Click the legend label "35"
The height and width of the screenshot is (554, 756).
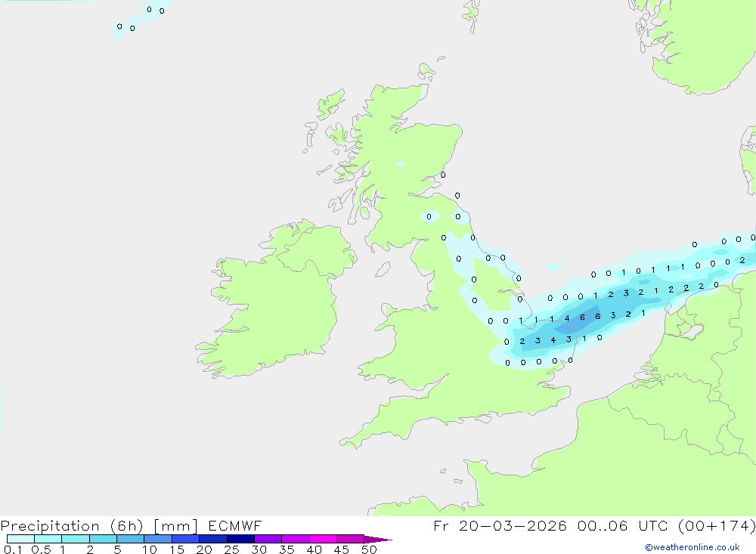(287, 549)
